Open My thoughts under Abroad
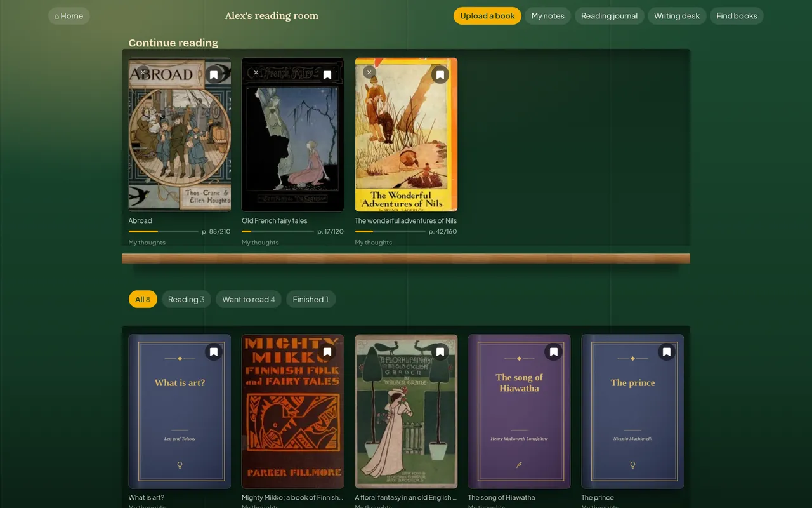The height and width of the screenshot is (508, 812). [147, 243]
